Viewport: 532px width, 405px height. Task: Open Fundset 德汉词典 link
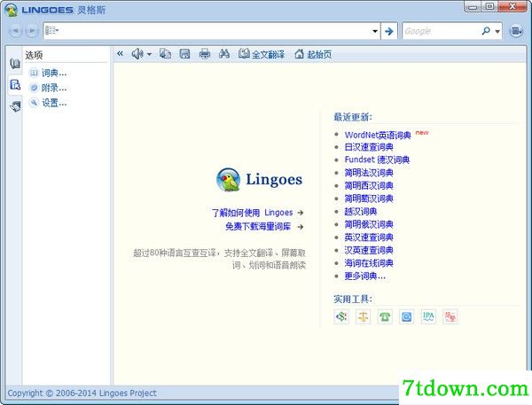point(377,160)
